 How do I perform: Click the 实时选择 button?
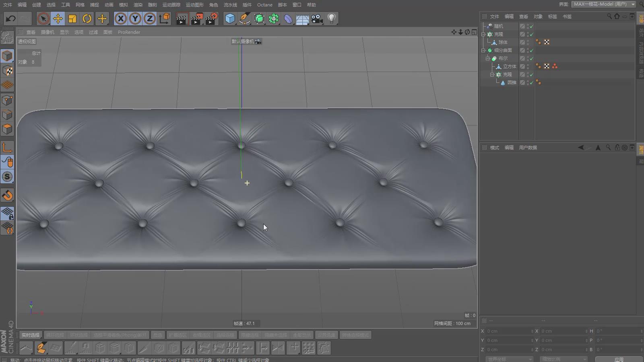(x=30, y=335)
